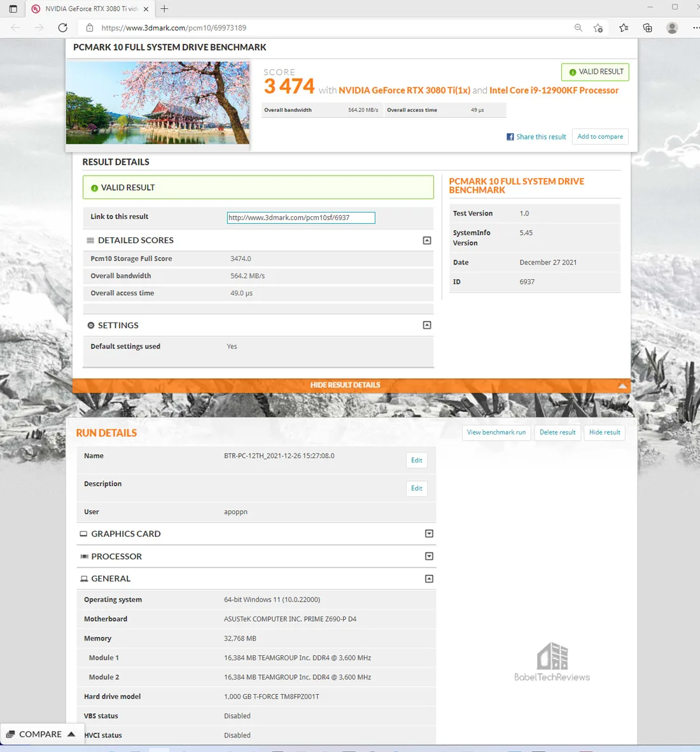The image size is (700, 752).
Task: Click the Module 2 memory description text
Action: point(297,677)
